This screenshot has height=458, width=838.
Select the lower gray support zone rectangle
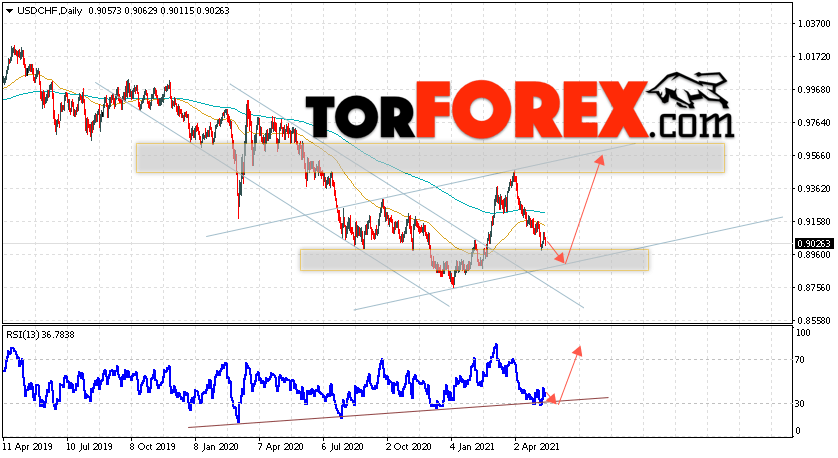pyautogui.click(x=474, y=260)
